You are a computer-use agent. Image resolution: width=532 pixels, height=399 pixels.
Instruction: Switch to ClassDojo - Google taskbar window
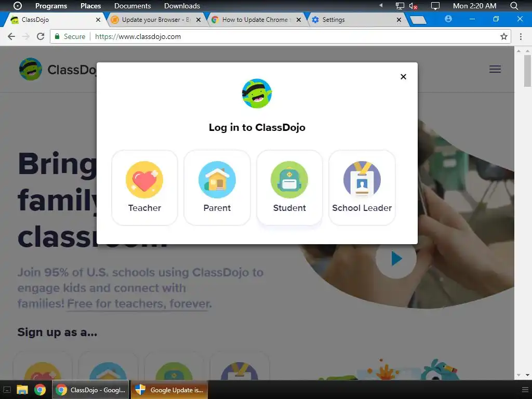pos(90,390)
